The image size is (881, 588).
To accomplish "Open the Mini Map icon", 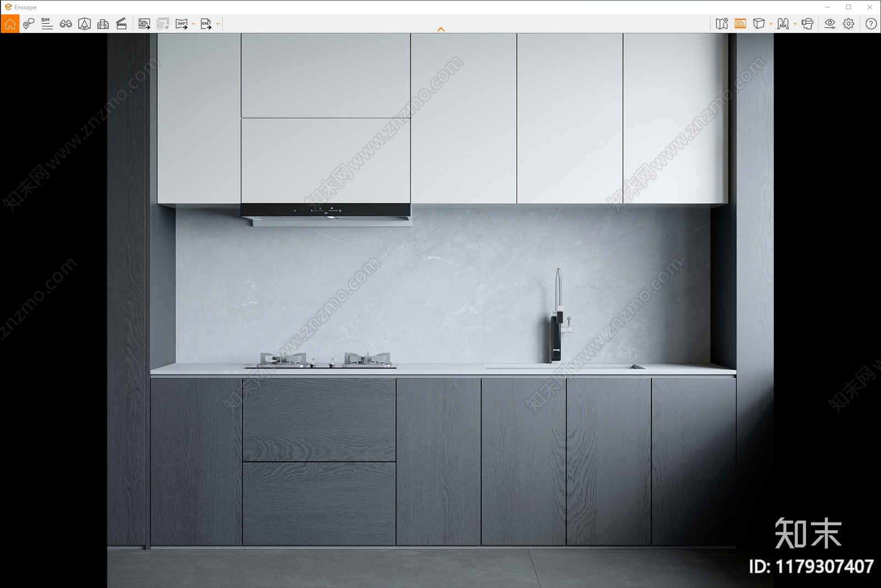I will coord(722,24).
